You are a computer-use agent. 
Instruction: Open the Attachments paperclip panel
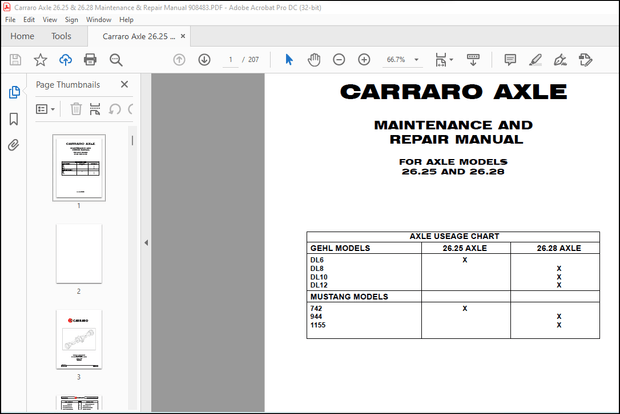(14, 145)
